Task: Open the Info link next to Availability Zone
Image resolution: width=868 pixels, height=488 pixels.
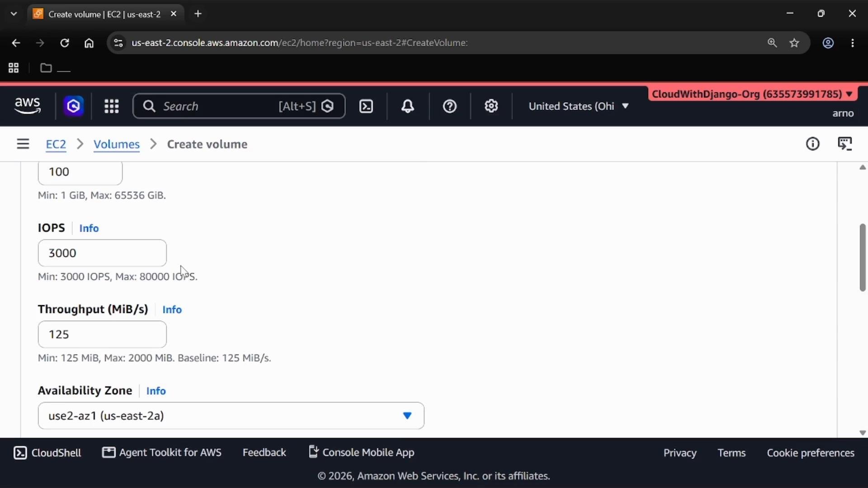Action: click(156, 391)
